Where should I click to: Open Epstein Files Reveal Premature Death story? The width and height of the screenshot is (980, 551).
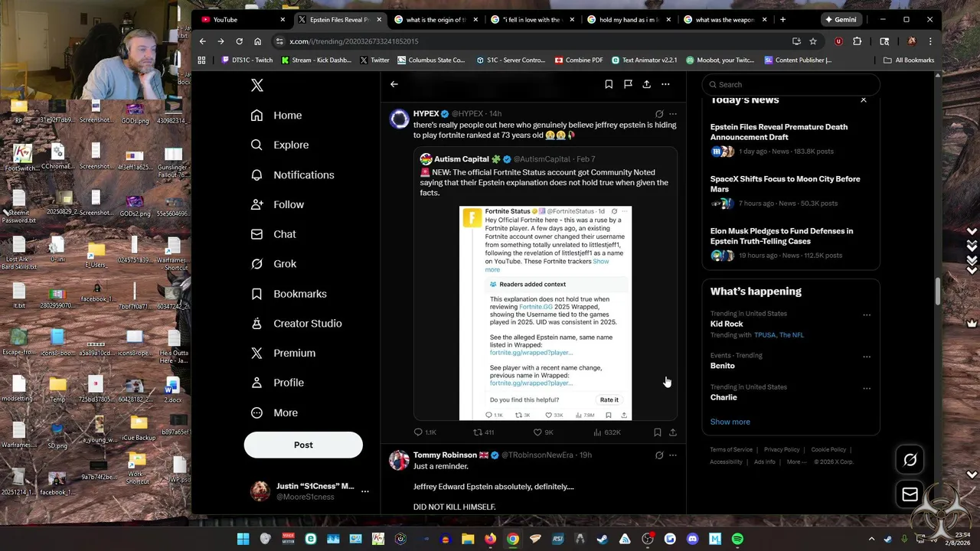791,139
